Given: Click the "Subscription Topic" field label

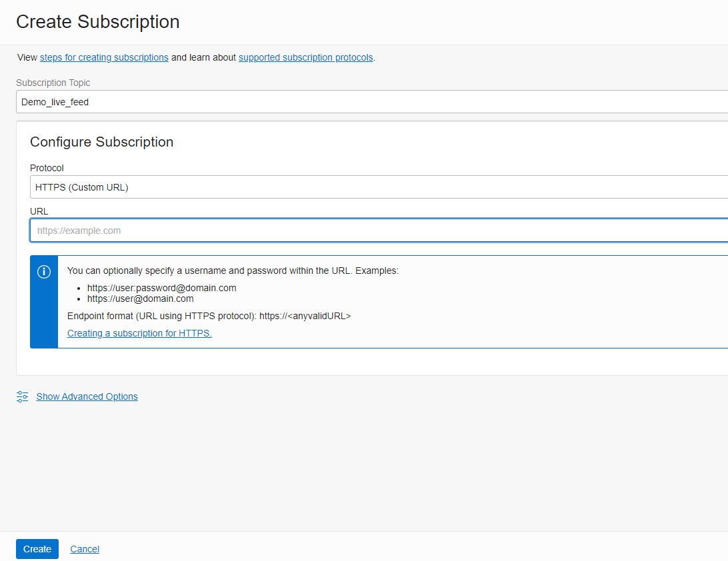Looking at the screenshot, I should tap(53, 83).
